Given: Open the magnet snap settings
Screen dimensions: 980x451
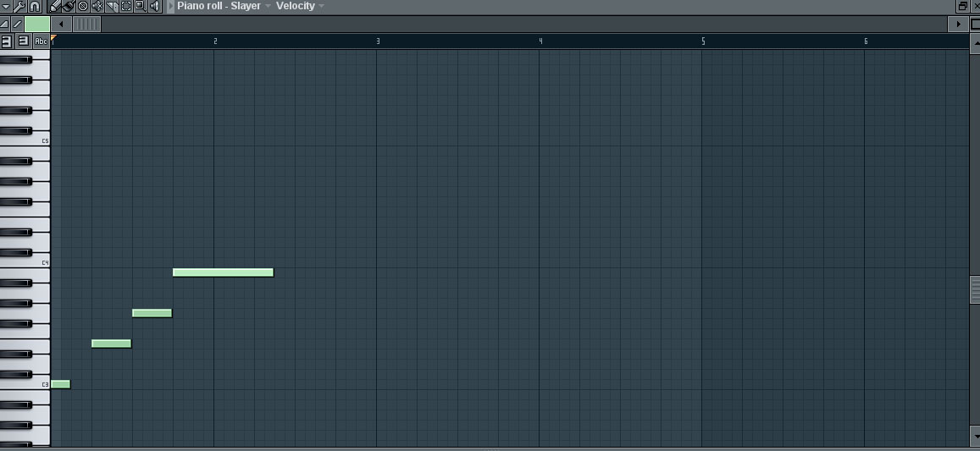Looking at the screenshot, I should pyautogui.click(x=35, y=6).
